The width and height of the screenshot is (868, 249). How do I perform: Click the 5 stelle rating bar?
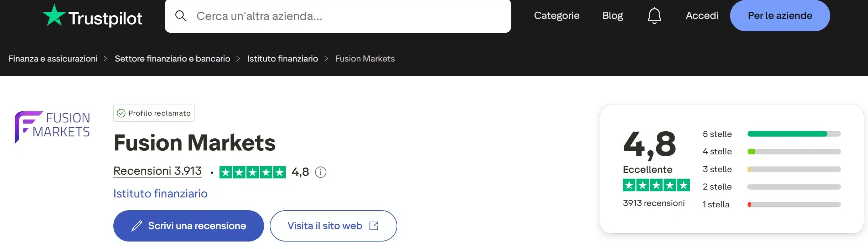click(x=794, y=134)
